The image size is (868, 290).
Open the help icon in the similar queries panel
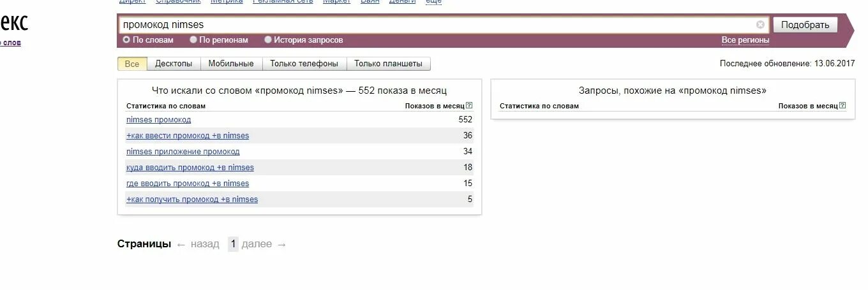click(x=842, y=106)
